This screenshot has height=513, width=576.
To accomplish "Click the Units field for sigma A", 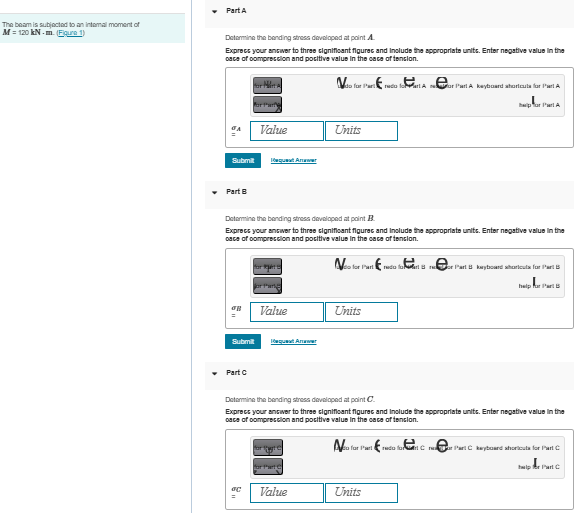I will 361,131.
